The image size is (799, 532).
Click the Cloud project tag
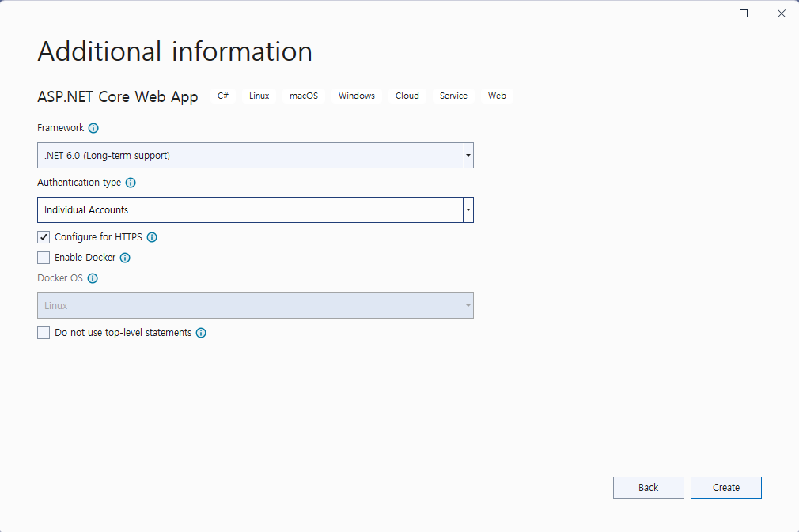click(407, 96)
